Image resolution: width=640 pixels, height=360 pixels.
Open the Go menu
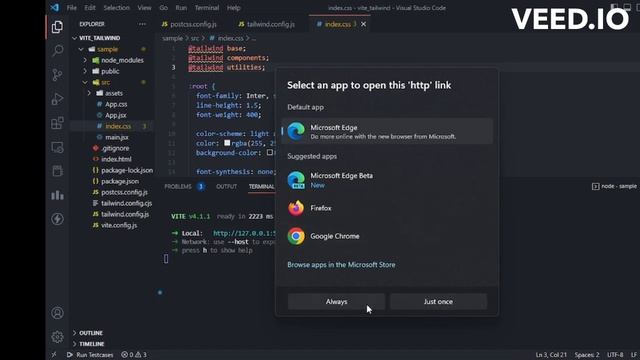(164, 8)
